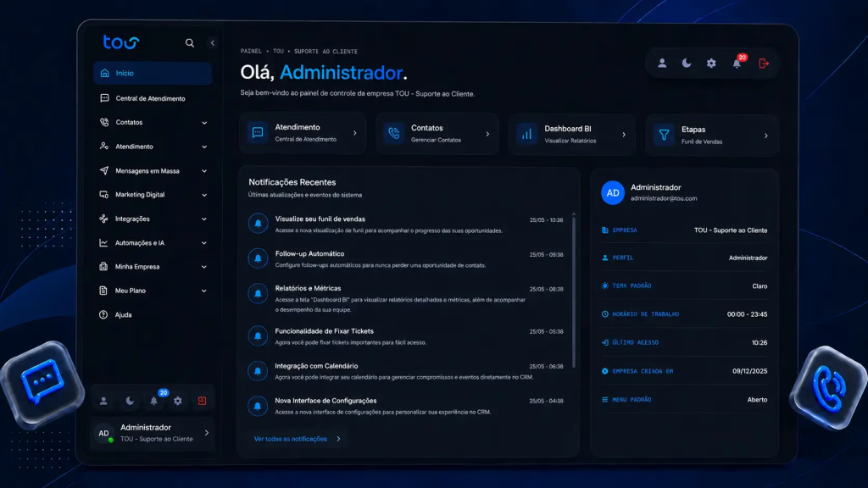Open the Dashboard BI card
This screenshot has width=868, height=488.
(572, 134)
